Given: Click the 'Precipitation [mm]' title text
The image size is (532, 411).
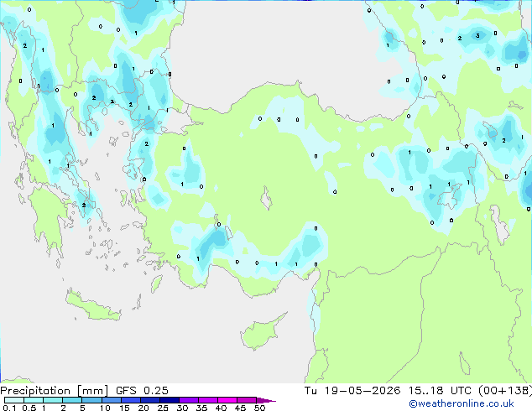Looking at the screenshot, I should 55,391.
